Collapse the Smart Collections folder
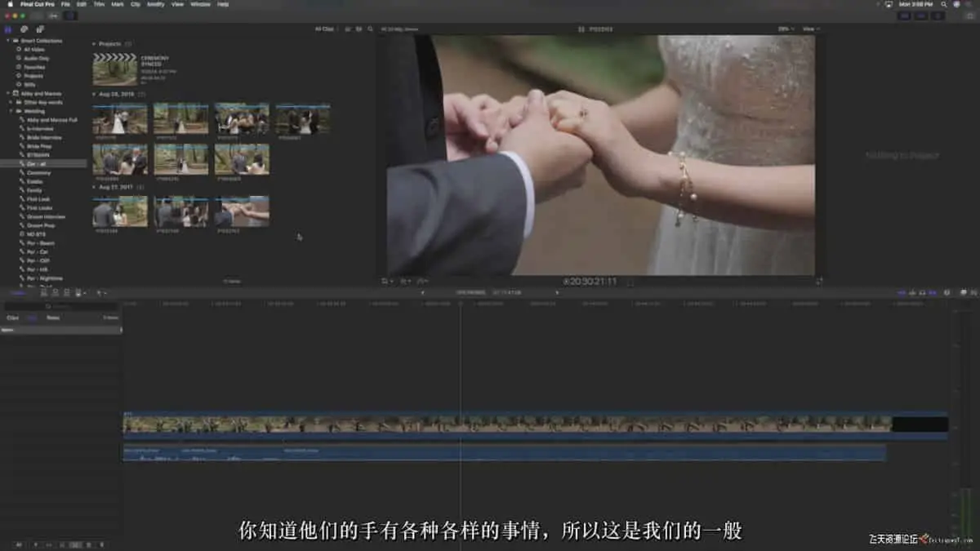The width and height of the screenshot is (980, 551). coord(8,41)
